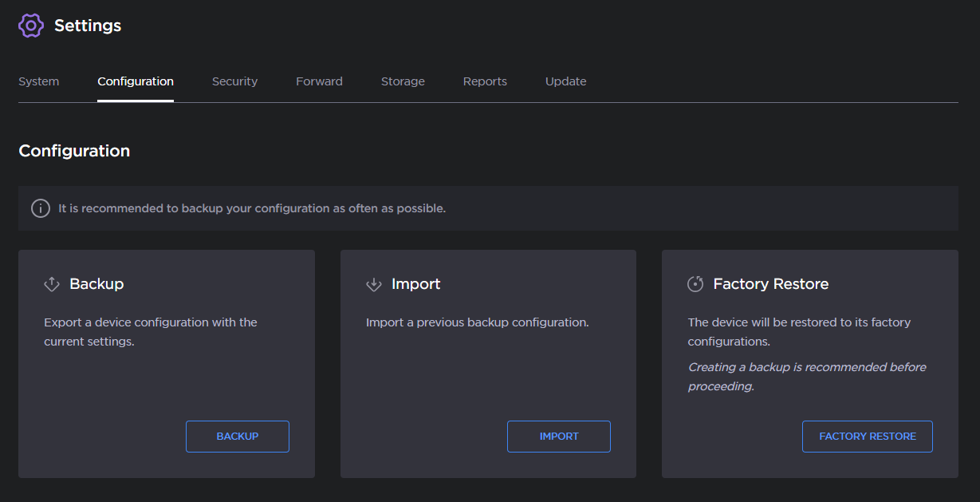The image size is (980, 502).
Task: Switch to the Forward tab
Action: tap(319, 81)
